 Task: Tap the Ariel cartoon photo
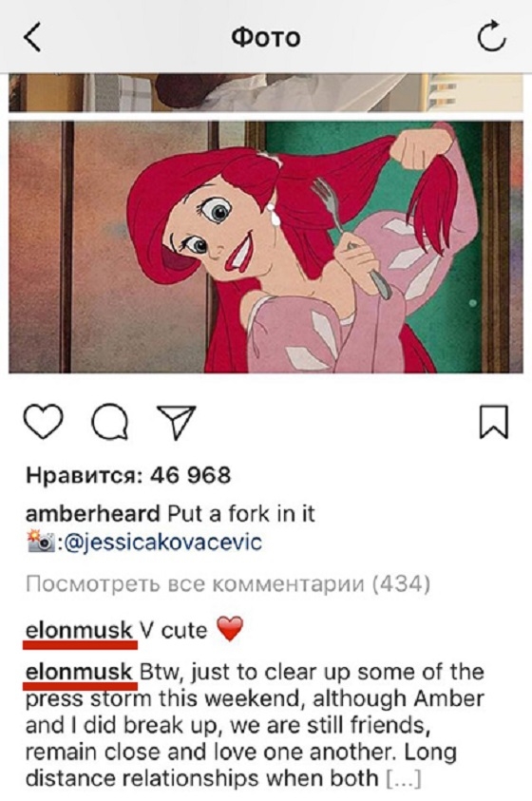[265, 247]
